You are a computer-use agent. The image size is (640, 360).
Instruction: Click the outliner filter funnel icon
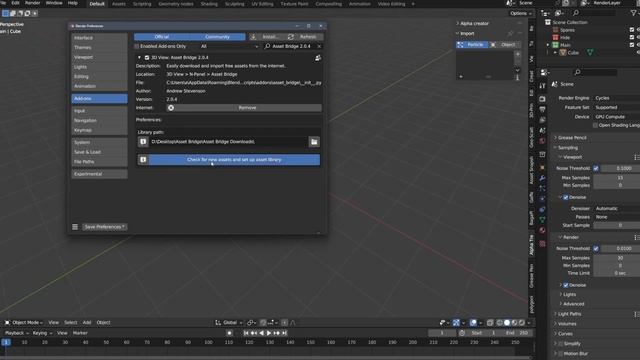coord(633,13)
